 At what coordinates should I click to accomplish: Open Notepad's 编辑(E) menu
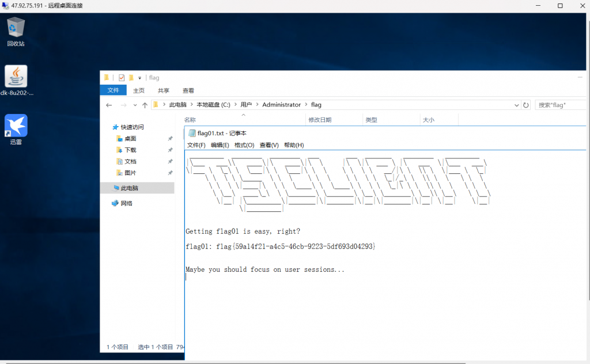point(220,145)
